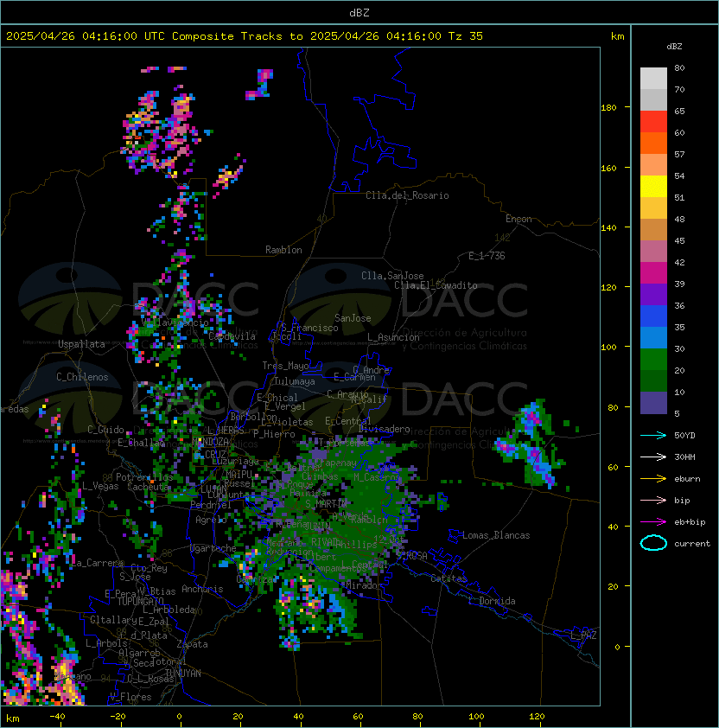Click the 'C_Guido' map label
Screen dimensions: 719x728
point(105,430)
